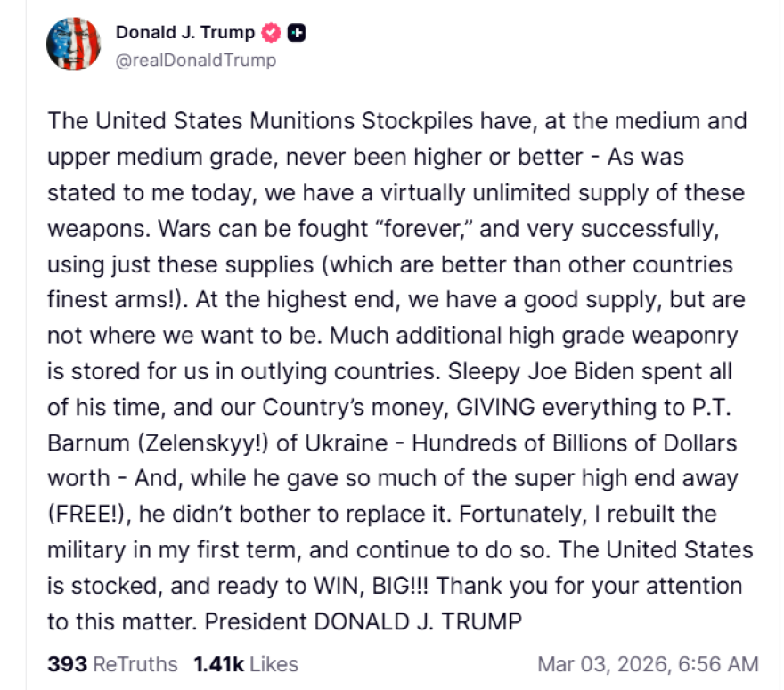The image size is (784, 690).
Task: Click the subscription plus icon after the checkmark
Action: (x=298, y=32)
